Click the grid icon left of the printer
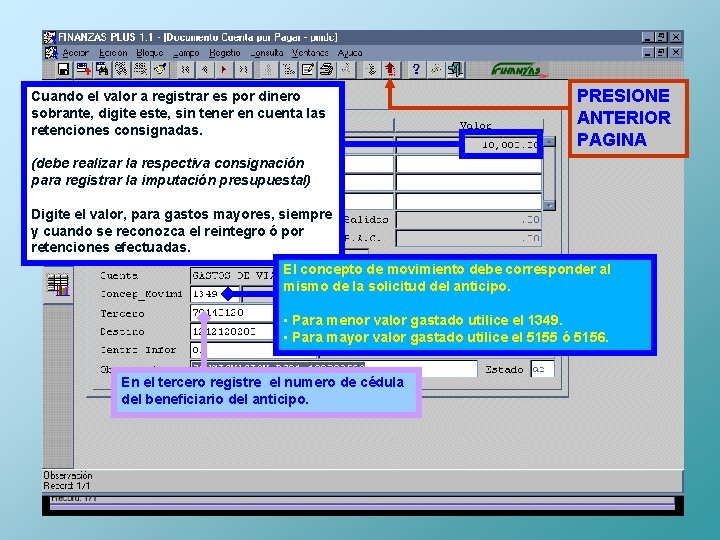This screenshot has width=720, height=540. (x=288, y=69)
